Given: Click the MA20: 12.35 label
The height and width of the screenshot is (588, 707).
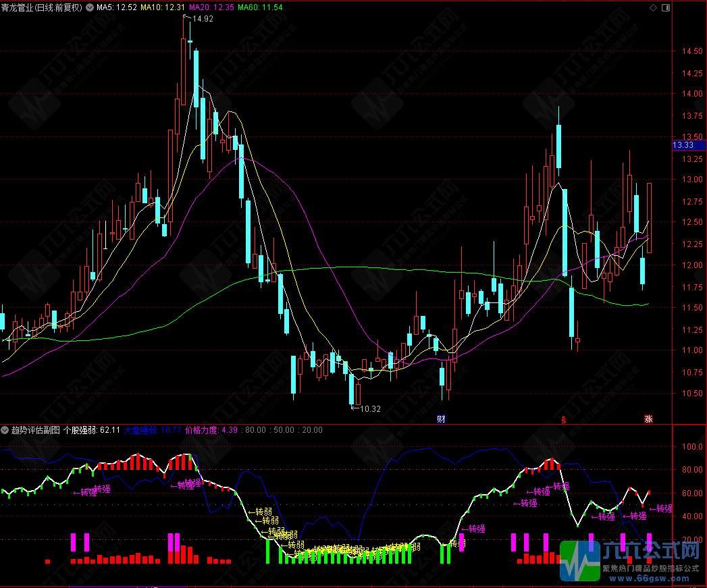Looking at the screenshot, I should [x=211, y=7].
